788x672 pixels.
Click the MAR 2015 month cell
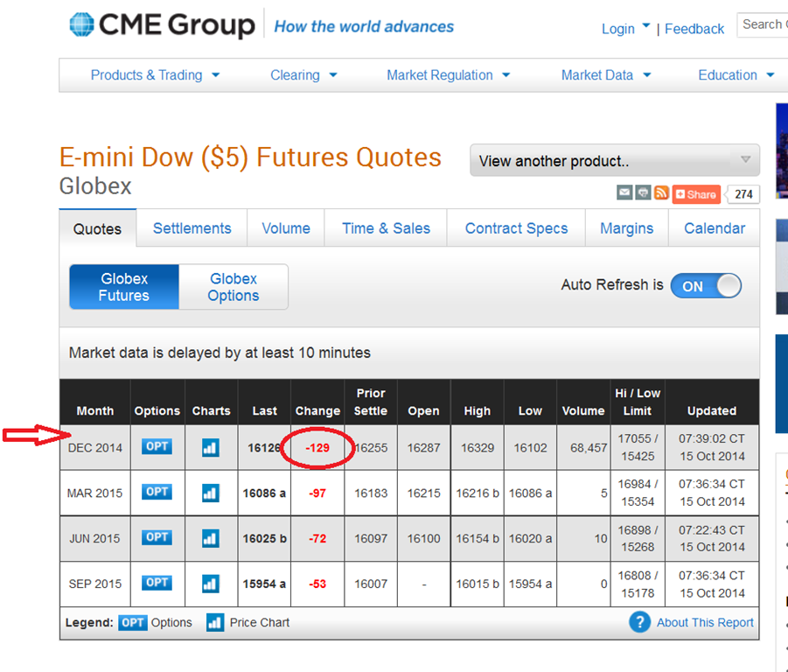pyautogui.click(x=94, y=493)
